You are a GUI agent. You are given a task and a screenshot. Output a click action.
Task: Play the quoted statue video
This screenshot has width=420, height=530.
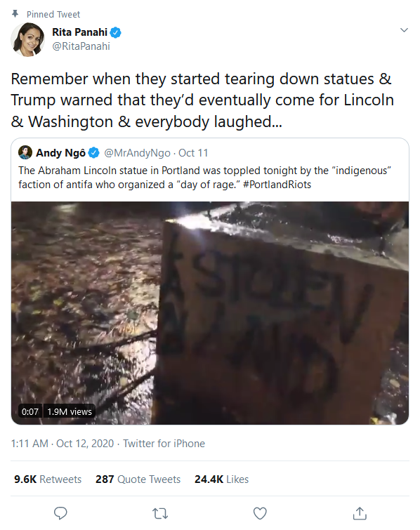coord(210,313)
